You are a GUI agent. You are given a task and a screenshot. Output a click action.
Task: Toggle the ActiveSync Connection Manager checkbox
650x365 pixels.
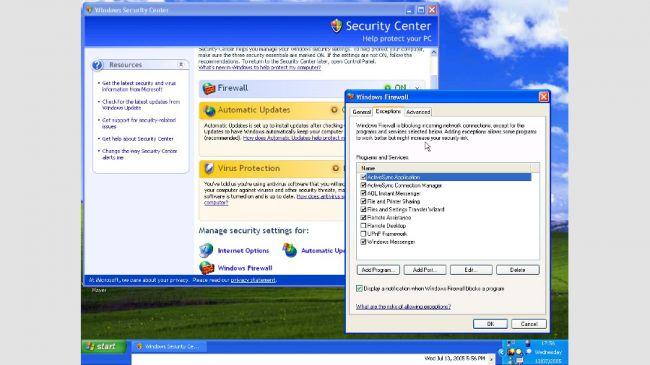point(363,185)
